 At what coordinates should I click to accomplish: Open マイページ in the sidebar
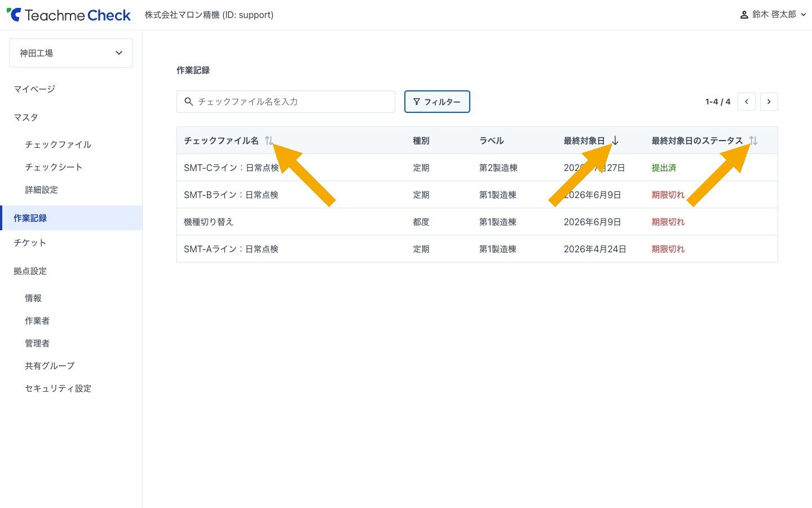[x=34, y=89]
